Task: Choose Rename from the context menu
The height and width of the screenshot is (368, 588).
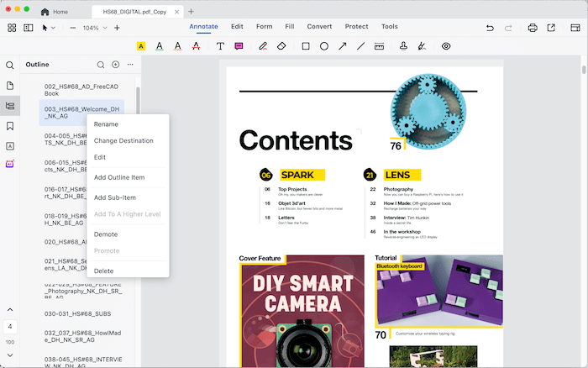Action: point(106,124)
